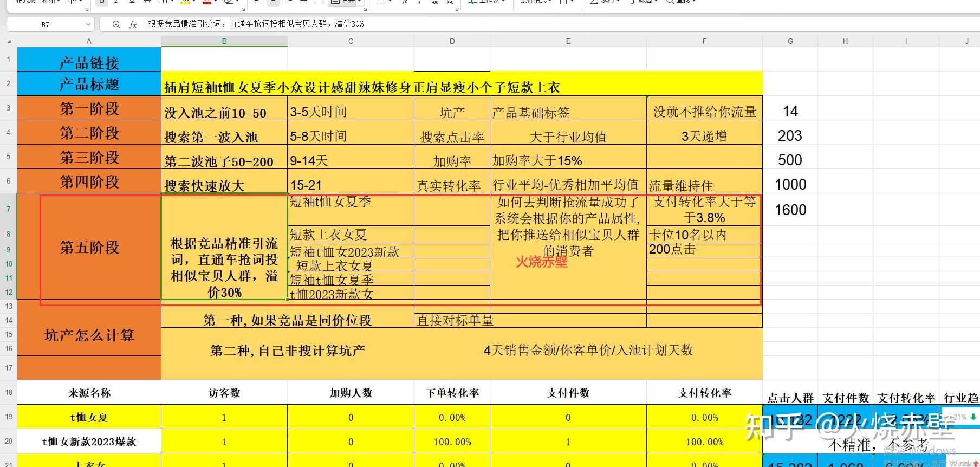Expand the name box dropdown next to B7
Screen dimensions: 980x467
(88, 24)
